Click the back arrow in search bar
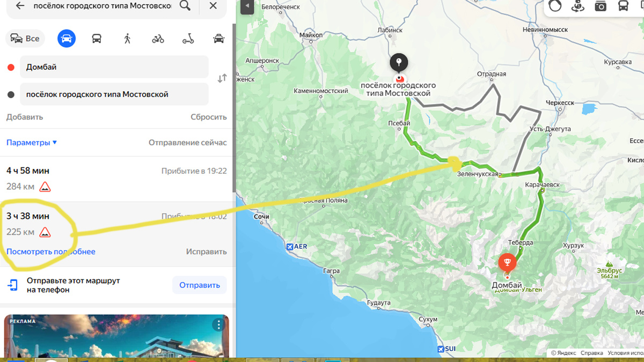 pyautogui.click(x=20, y=6)
